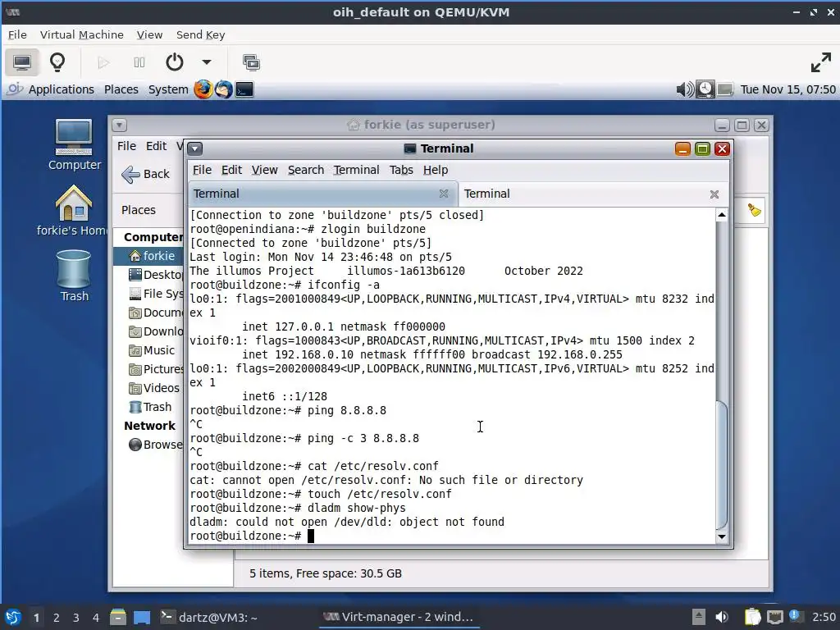Image resolution: width=840 pixels, height=630 pixels.
Task: Open Terminal window's File menu
Action: (x=202, y=170)
